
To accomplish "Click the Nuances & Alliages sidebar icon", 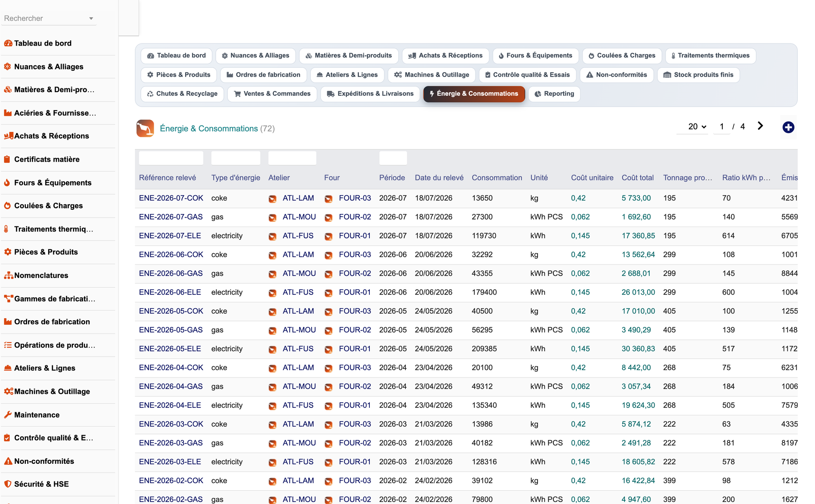I will [8, 67].
